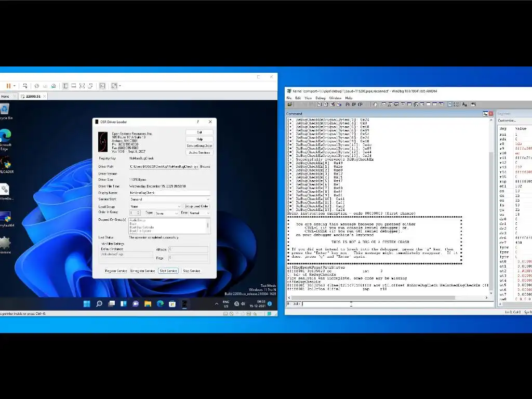This screenshot has width=532, height=399.
Task: Select Boot Bus Extender in groups list
Action: [x=142, y=228]
